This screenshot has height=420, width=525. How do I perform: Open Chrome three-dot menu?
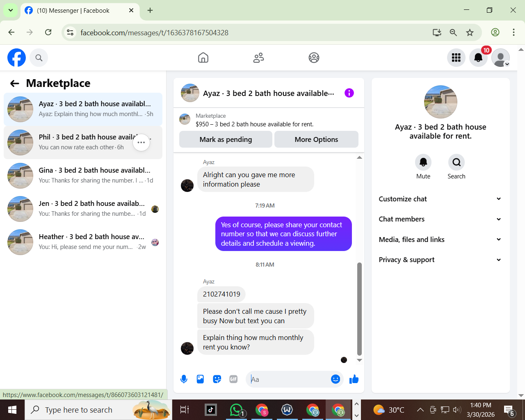tap(514, 32)
